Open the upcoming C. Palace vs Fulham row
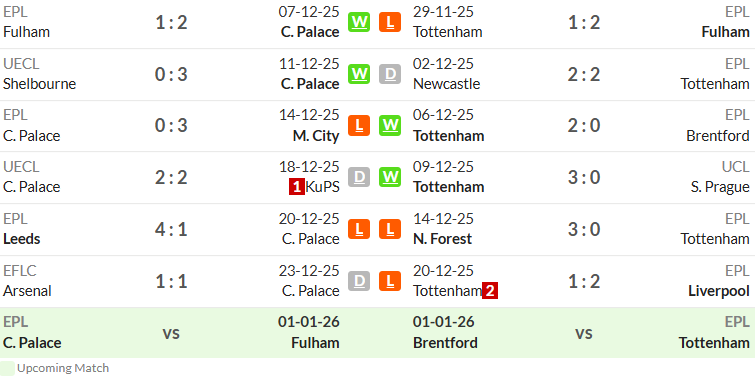Screen dimensions: 755x390 (x=189, y=333)
